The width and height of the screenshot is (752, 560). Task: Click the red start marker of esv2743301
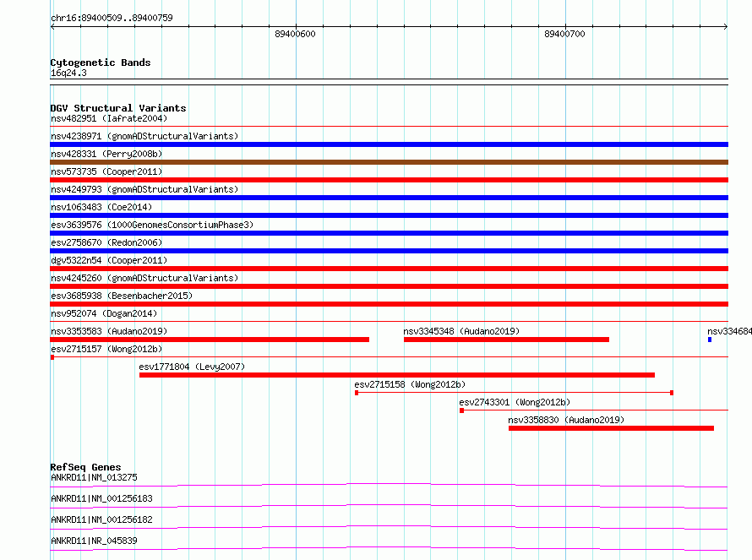[462, 410]
